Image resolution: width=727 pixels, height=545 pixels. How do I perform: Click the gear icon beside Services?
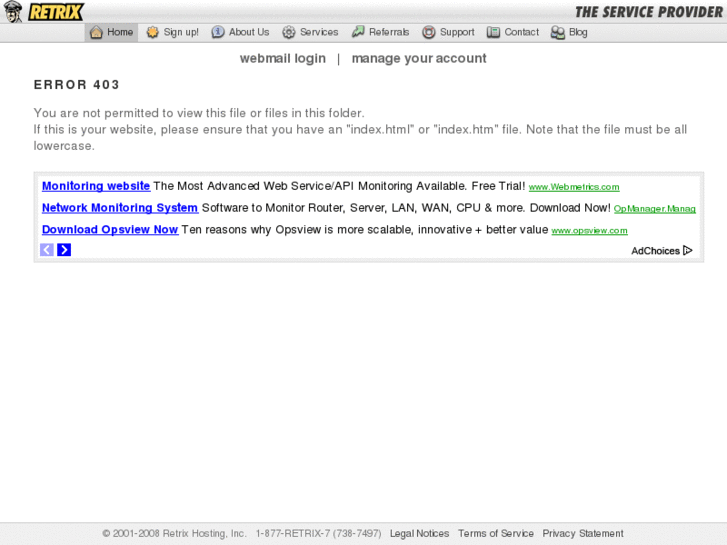click(289, 32)
